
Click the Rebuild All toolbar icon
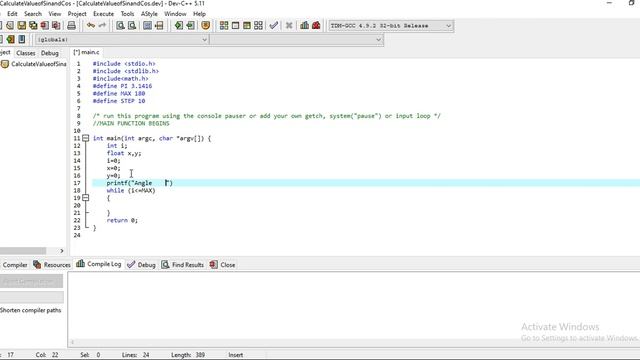tap(258, 26)
